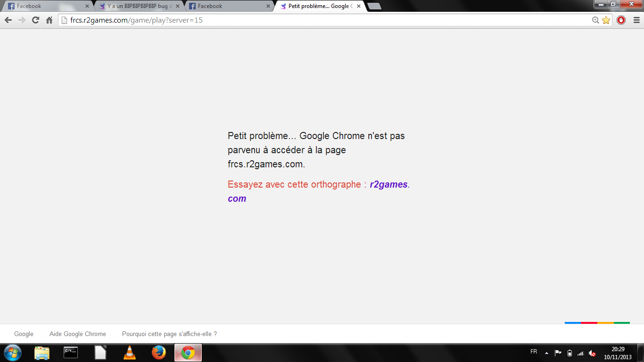Toggle the muted volume icon in system tray
The image size is (644, 362).
(592, 353)
